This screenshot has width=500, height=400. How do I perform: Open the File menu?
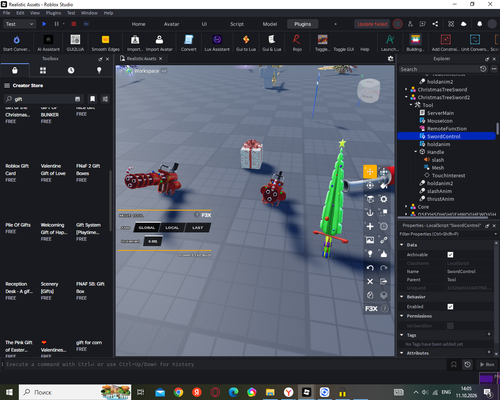(7, 13)
